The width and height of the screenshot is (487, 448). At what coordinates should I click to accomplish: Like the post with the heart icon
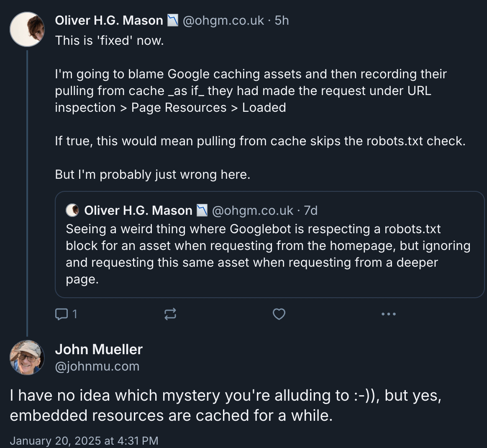click(279, 314)
